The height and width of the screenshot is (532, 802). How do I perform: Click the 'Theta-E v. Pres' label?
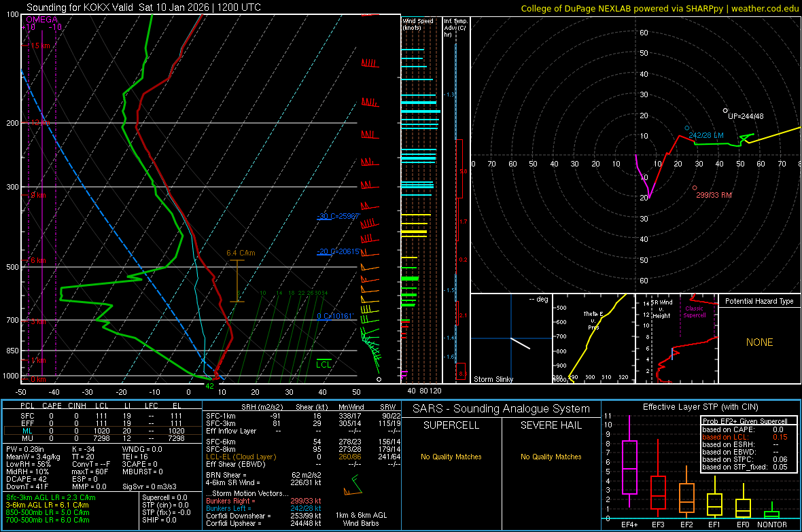tap(593, 320)
